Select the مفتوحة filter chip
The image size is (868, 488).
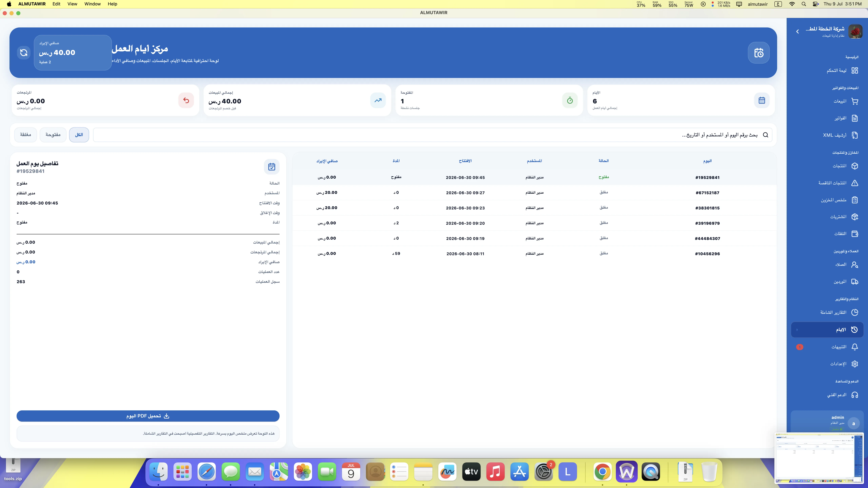(x=53, y=135)
